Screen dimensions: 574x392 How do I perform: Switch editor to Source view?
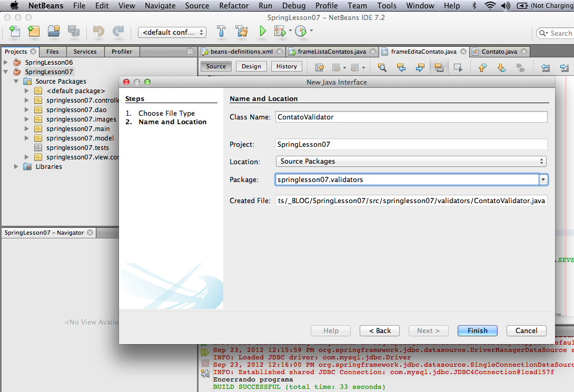[x=216, y=66]
